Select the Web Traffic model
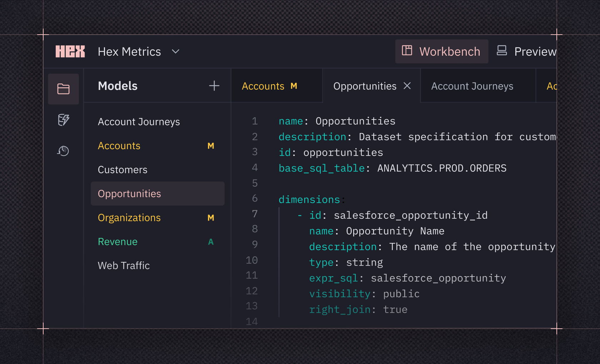Screen dimensions: 600x364 point(124,266)
